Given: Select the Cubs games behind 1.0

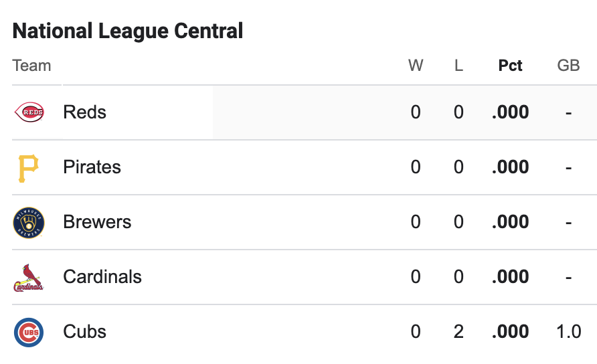Looking at the screenshot, I should (x=568, y=332).
